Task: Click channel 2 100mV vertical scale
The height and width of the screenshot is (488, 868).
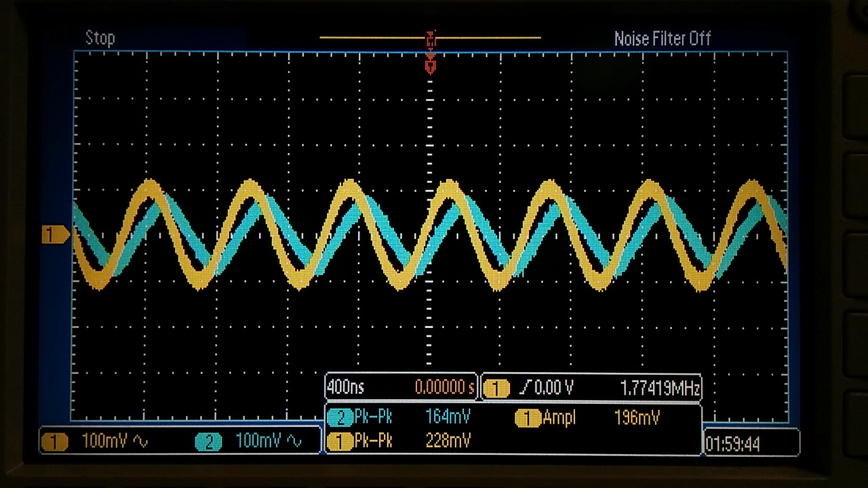Action: click(x=260, y=442)
